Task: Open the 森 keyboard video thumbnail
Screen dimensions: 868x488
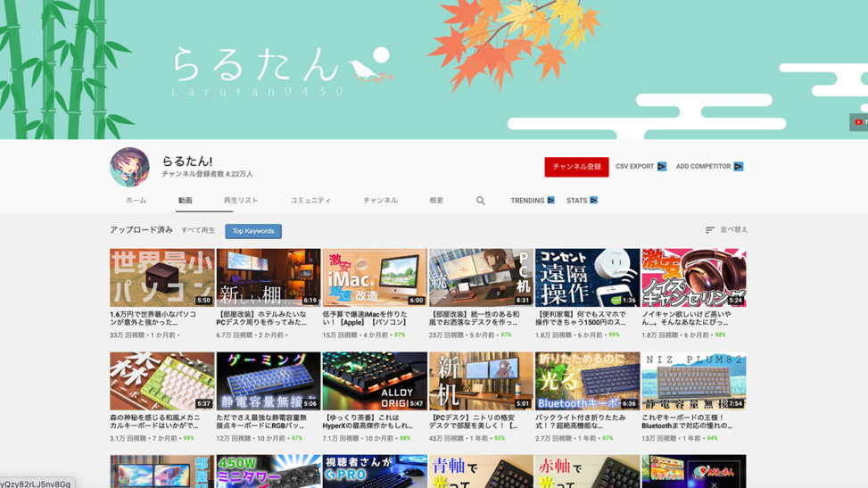Action: 161,381
